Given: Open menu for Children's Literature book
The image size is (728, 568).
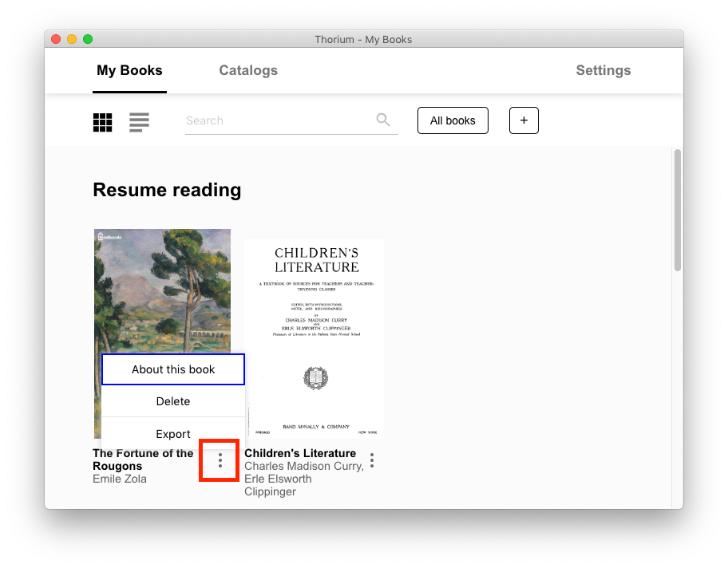Looking at the screenshot, I should (x=372, y=460).
